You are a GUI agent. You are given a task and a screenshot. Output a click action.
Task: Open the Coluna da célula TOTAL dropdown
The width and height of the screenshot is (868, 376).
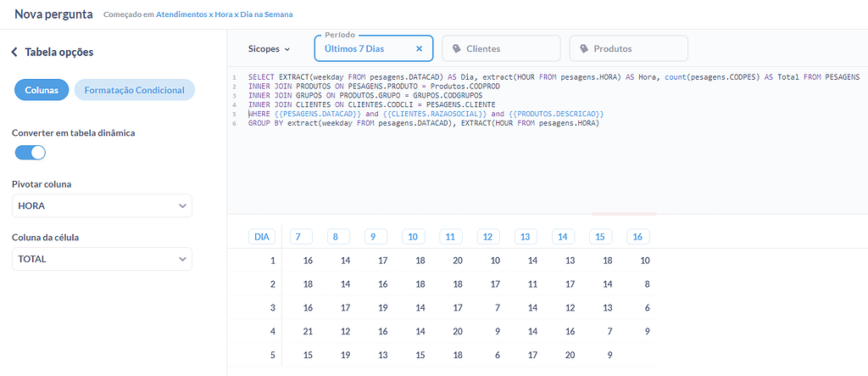[102, 259]
